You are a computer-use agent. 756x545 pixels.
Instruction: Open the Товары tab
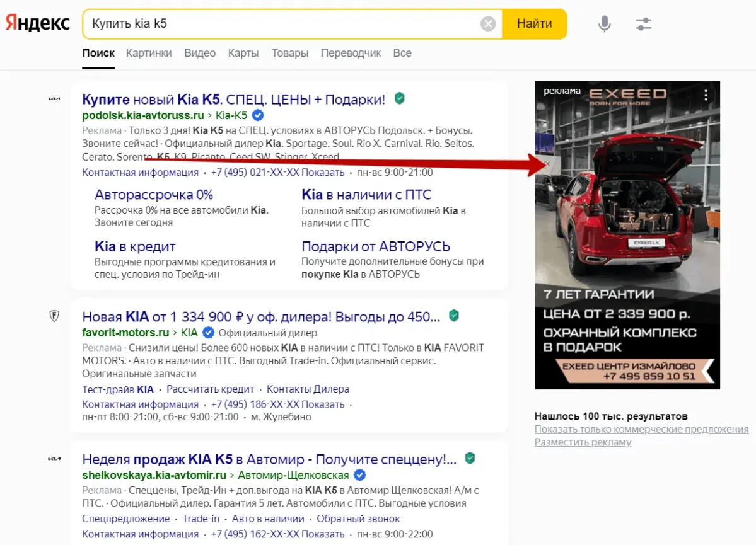(x=290, y=53)
